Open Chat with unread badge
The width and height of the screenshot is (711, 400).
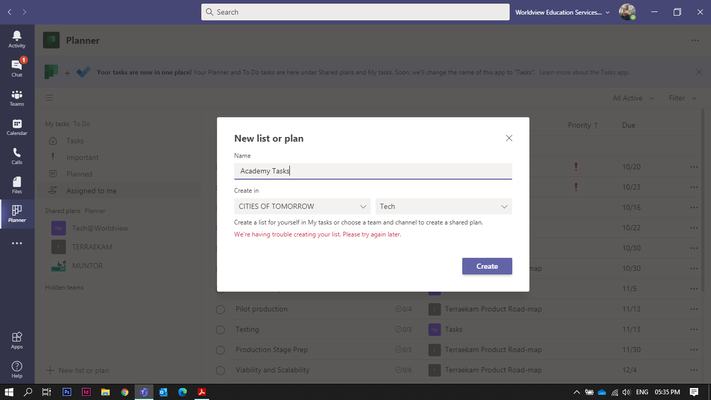tap(17, 68)
